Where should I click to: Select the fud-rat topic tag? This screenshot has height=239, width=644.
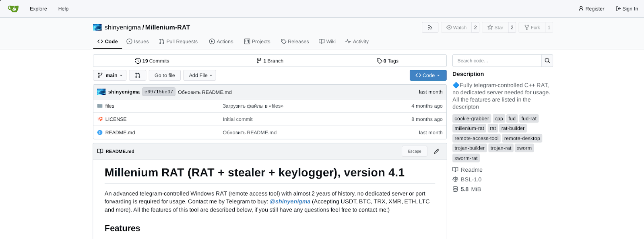coord(529,118)
